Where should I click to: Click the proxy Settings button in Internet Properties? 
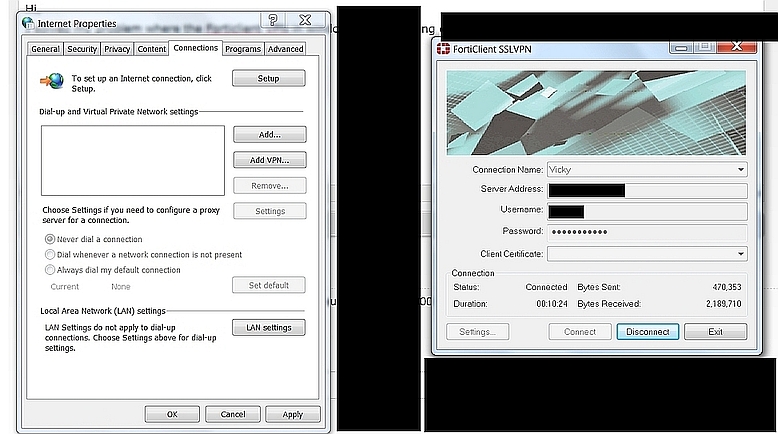tap(269, 211)
